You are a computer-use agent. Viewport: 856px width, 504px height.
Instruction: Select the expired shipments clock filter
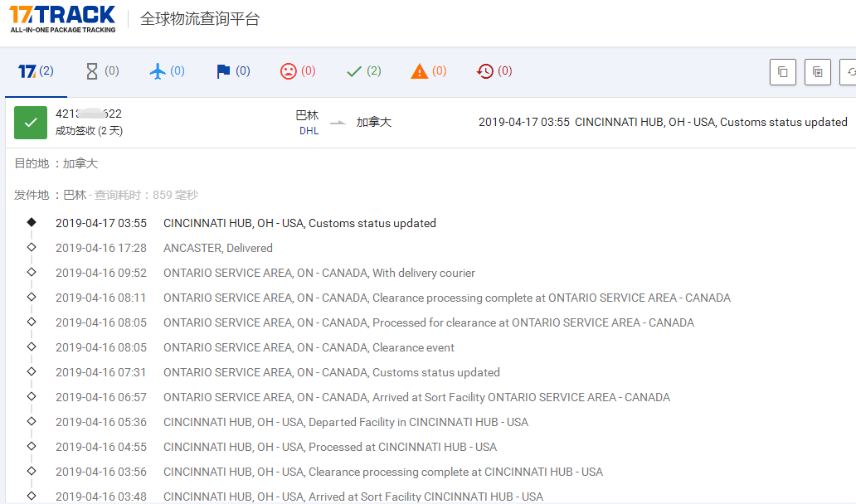485,71
